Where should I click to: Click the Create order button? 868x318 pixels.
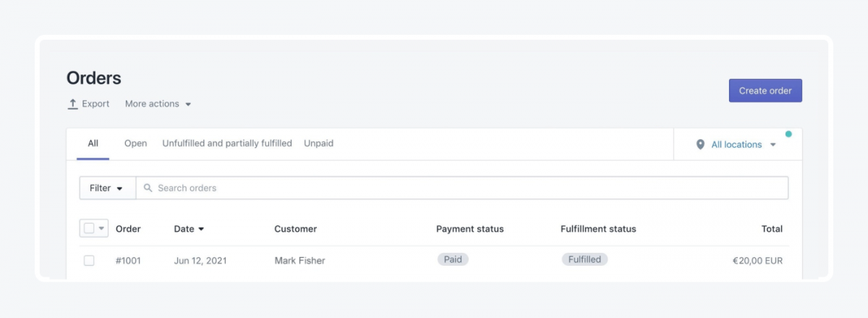coord(765,91)
